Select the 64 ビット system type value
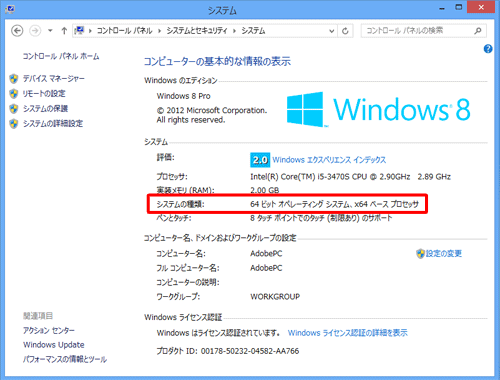 pos(334,204)
